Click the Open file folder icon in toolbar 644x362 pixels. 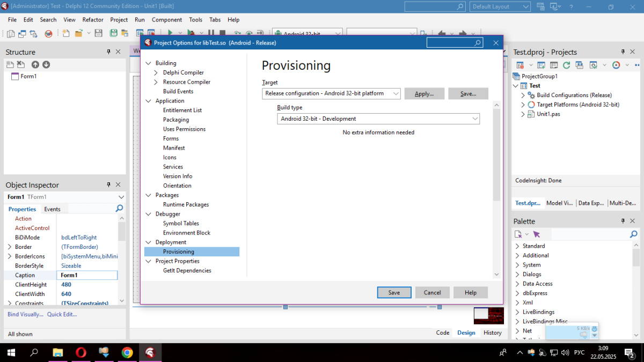(79, 33)
